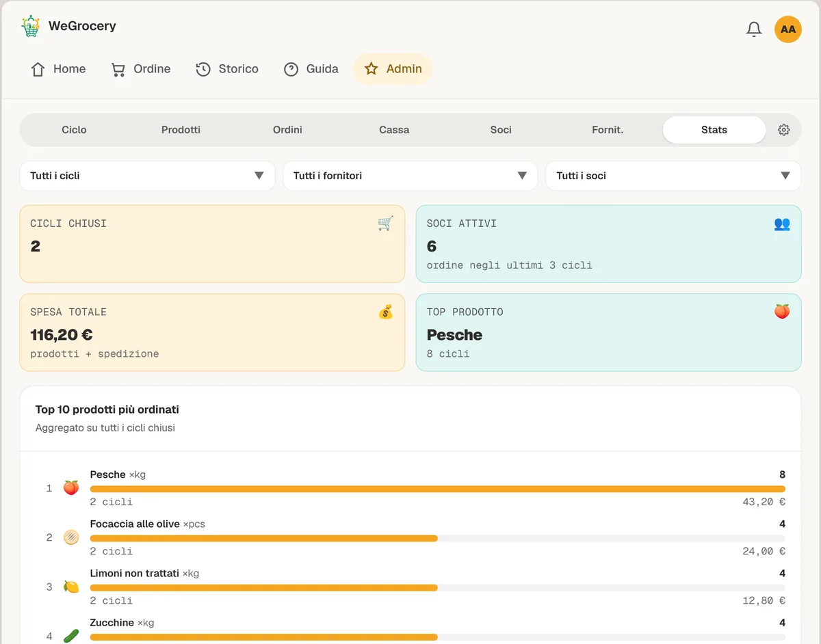Click the lemon icon beside Limoni non trattati
This screenshot has width=821, height=644.
pos(71,587)
